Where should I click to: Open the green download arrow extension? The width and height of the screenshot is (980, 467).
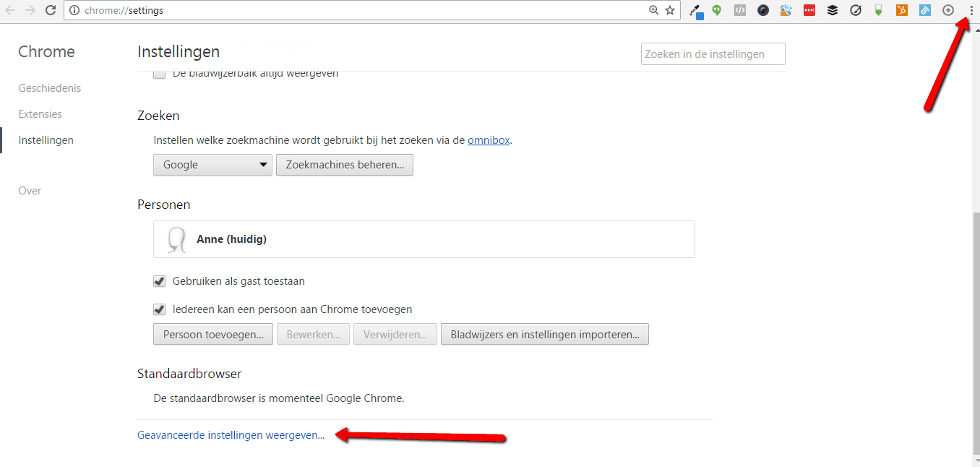pyautogui.click(x=879, y=10)
